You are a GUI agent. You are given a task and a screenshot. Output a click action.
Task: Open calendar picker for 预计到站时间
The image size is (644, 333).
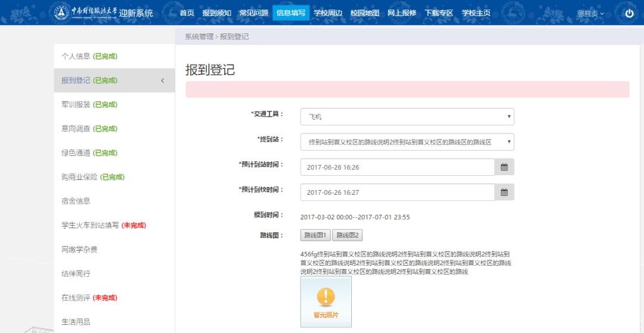click(504, 167)
